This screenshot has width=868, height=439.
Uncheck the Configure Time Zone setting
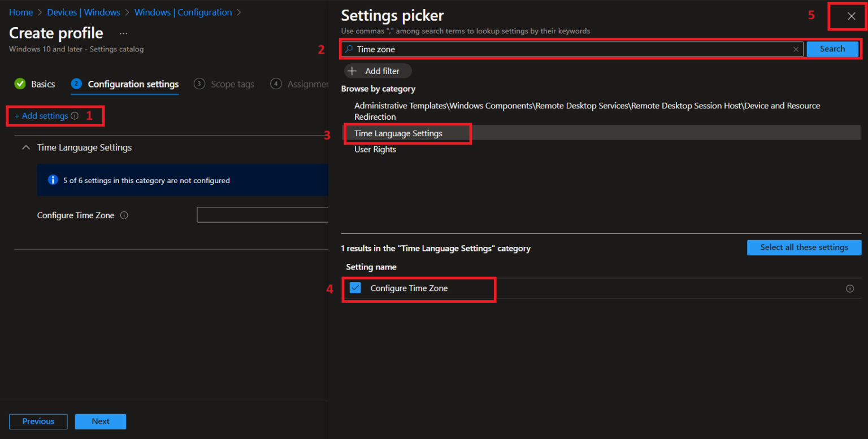coord(355,288)
